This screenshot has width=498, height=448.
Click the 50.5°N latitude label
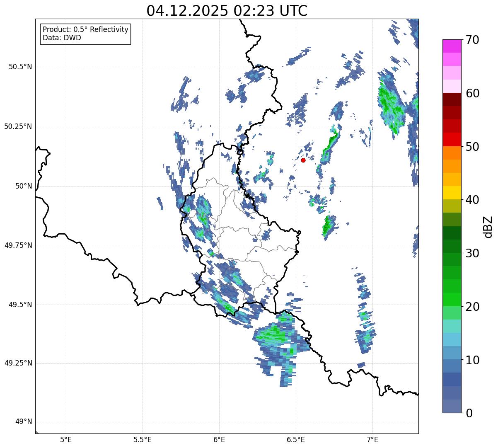click(20, 67)
